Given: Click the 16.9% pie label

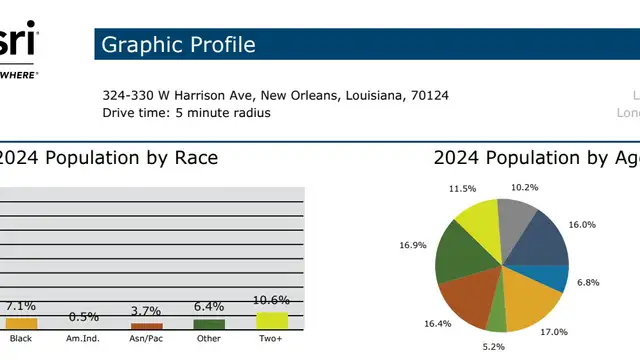Looking at the screenshot, I should (413, 245).
